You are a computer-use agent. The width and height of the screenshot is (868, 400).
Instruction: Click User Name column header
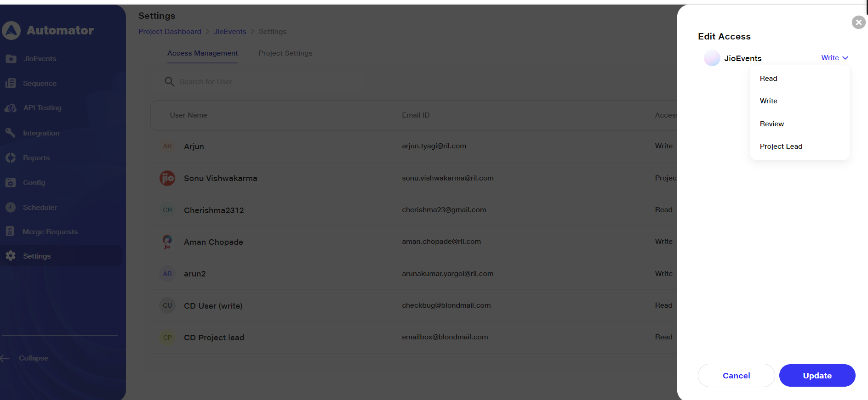pyautogui.click(x=188, y=115)
